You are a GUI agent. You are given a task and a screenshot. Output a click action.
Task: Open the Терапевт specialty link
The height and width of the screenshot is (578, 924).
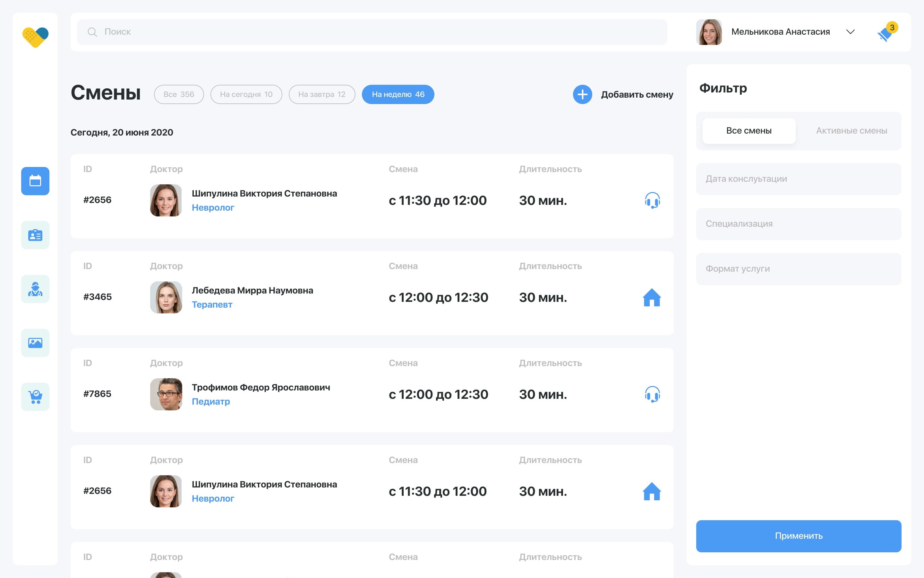tap(212, 304)
